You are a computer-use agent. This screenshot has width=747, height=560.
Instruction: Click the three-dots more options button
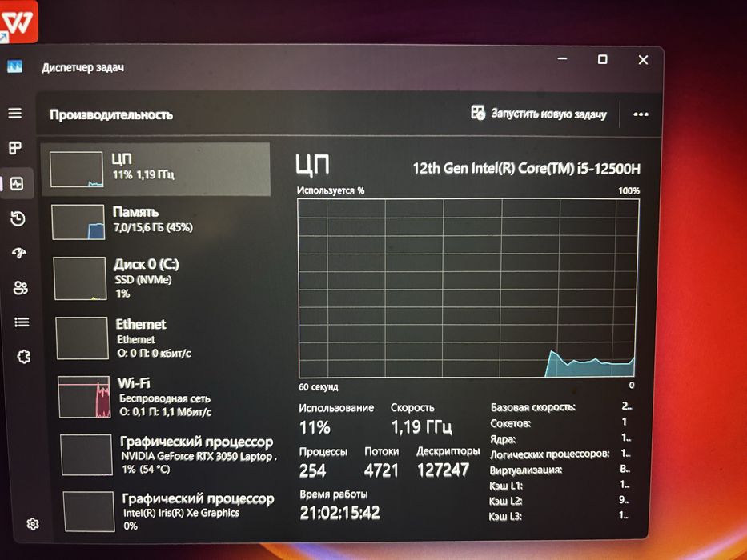pyautogui.click(x=641, y=114)
